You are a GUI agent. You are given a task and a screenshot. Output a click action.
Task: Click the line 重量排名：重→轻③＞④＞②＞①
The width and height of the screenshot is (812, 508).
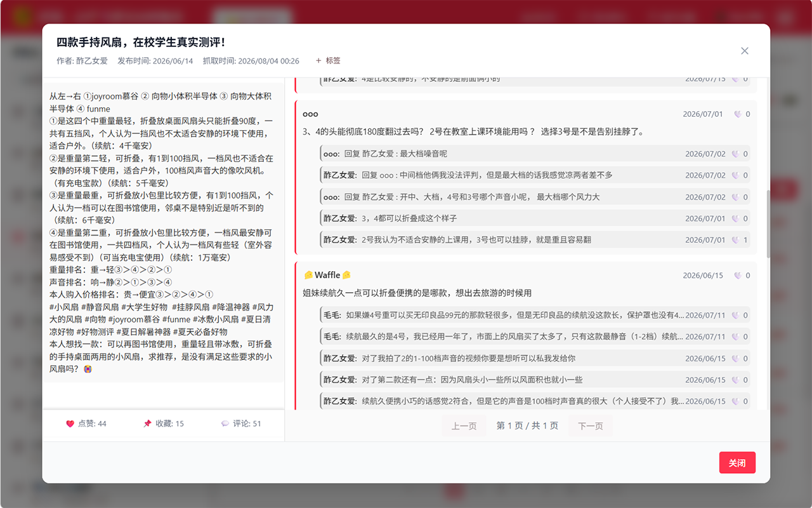110,270
